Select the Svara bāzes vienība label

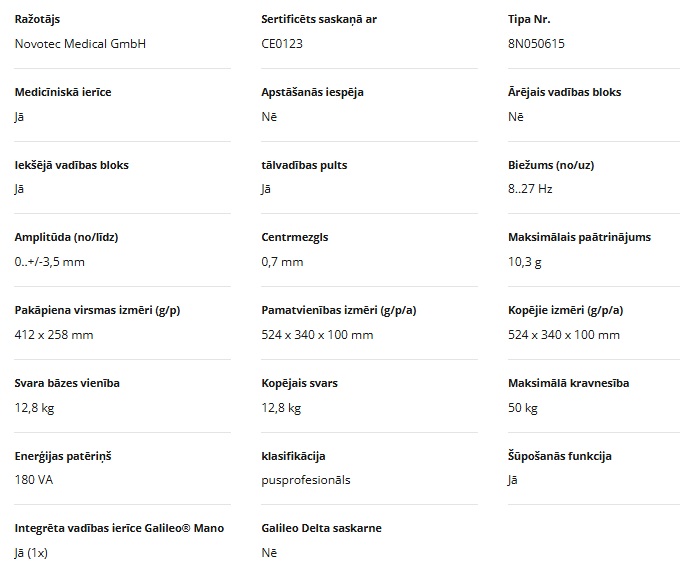[68, 383]
